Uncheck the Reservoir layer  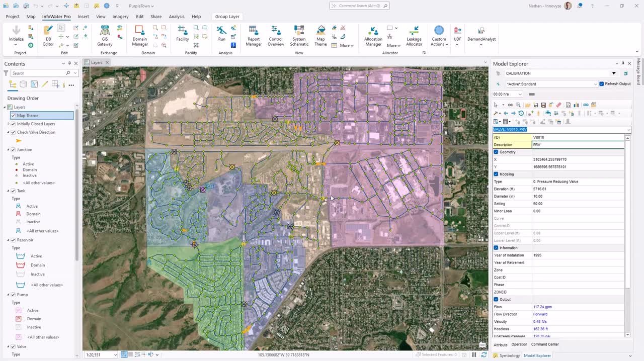[13, 240]
